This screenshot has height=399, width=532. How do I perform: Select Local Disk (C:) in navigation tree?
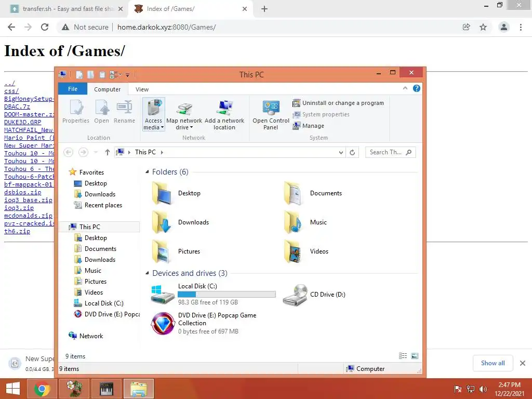click(99, 303)
